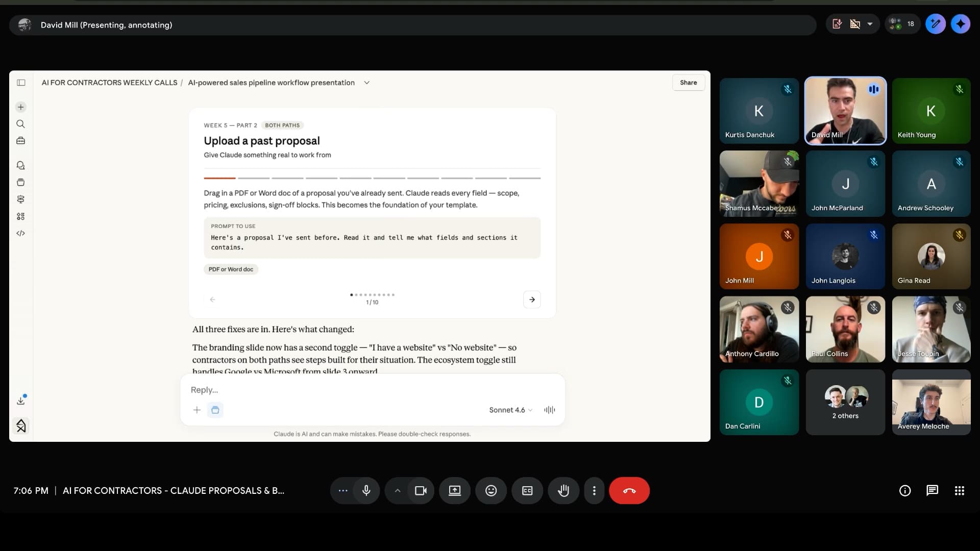
Task: Select the code artifacts icon in sidebar
Action: (20, 233)
